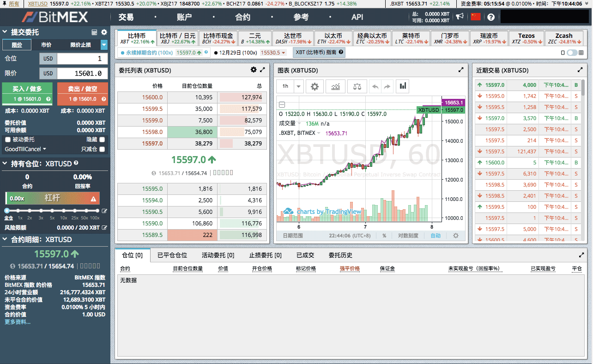
Task: Change chart bar style icon
Action: tap(403, 86)
